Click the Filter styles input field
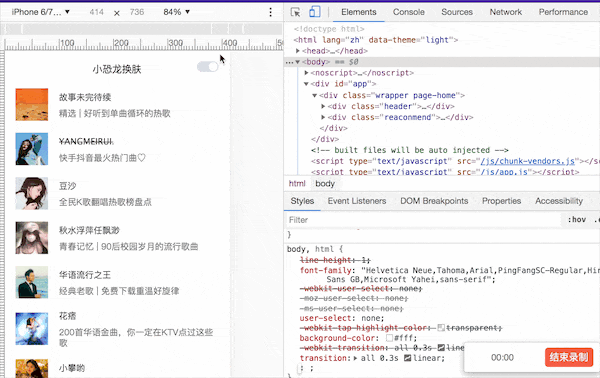Image resolution: width=600 pixels, height=378 pixels. pyautogui.click(x=423, y=220)
